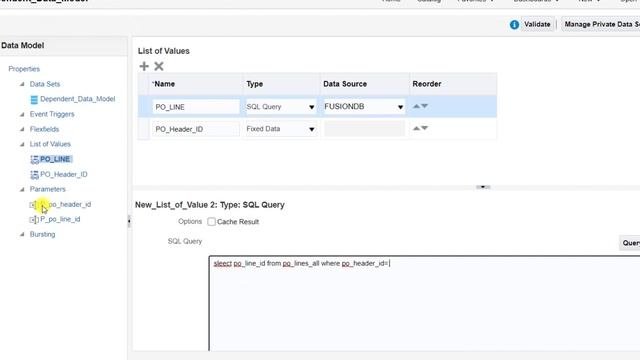Collapse the Event Triggers tree node
Screen dimensions: 640x360
pos(22,114)
